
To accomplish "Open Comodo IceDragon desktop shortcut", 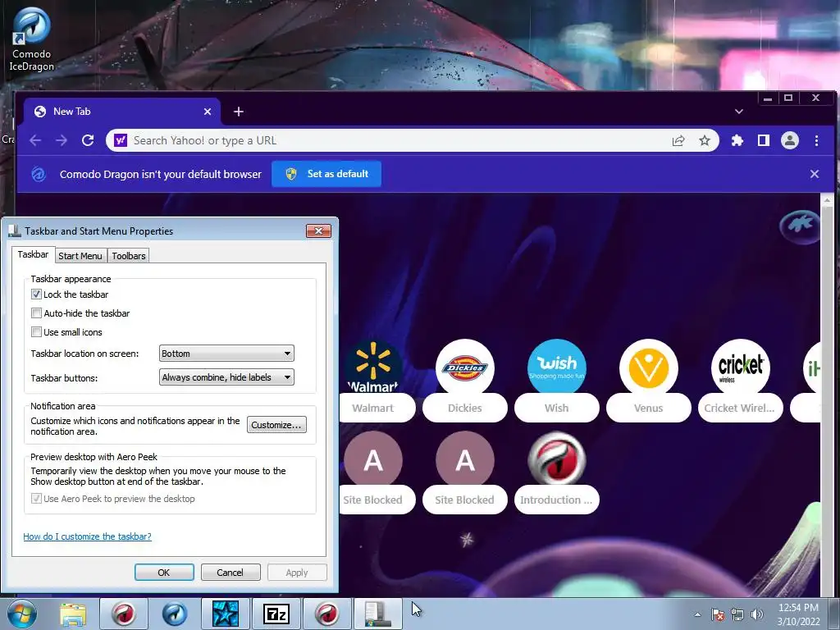I will (32, 39).
